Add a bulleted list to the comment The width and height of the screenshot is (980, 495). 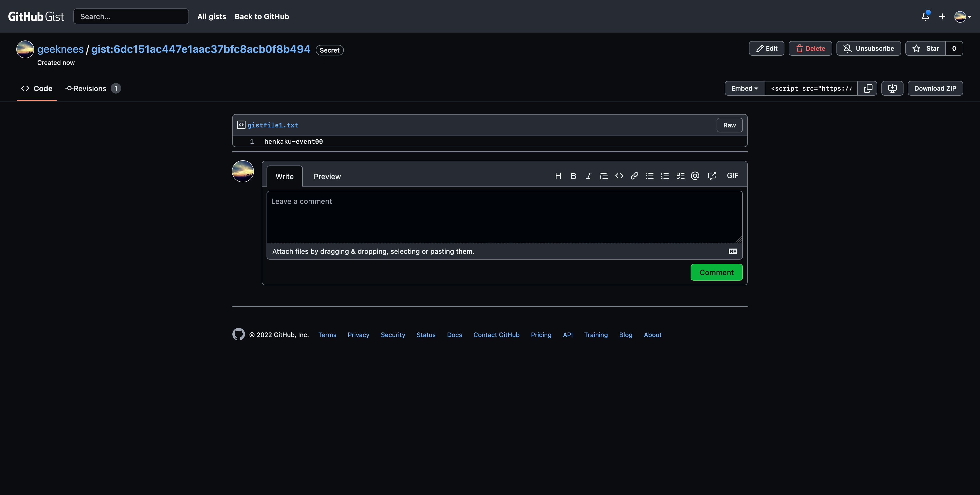tap(649, 176)
